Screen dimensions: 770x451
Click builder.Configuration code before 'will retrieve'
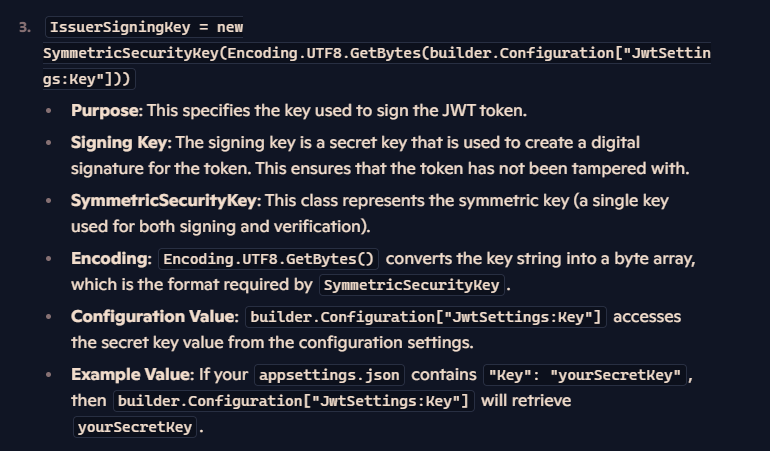pos(294,401)
